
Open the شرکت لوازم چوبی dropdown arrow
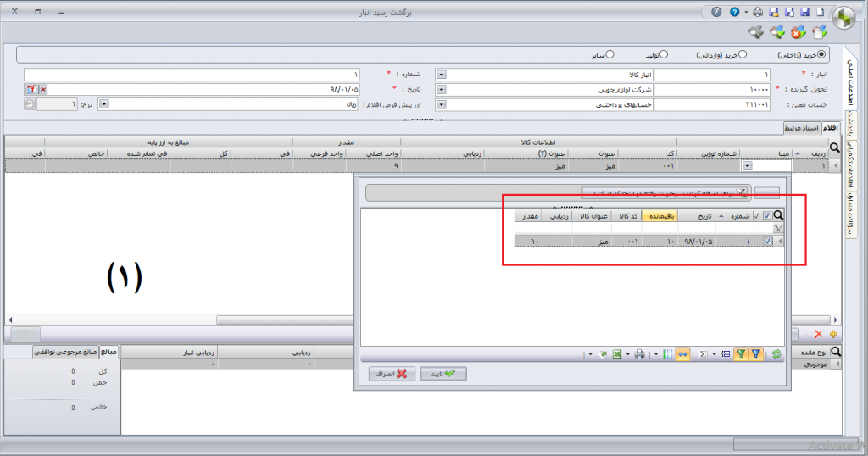(441, 89)
